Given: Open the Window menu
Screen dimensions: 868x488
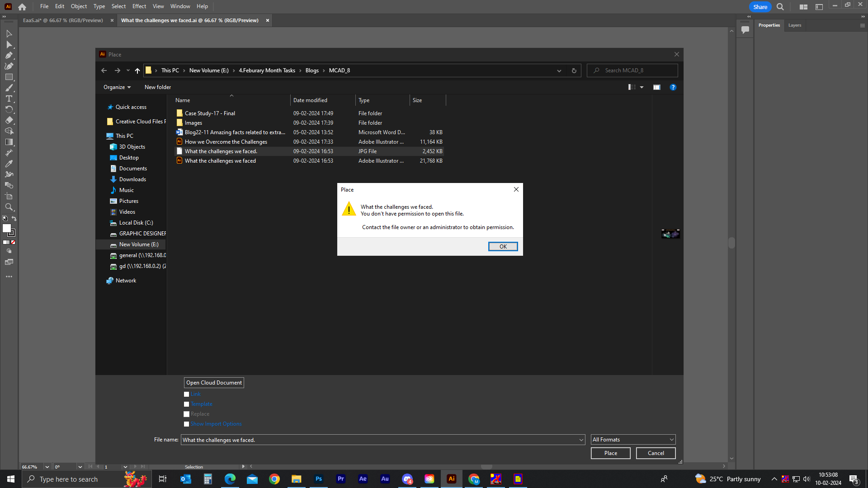Looking at the screenshot, I should 180,6.
